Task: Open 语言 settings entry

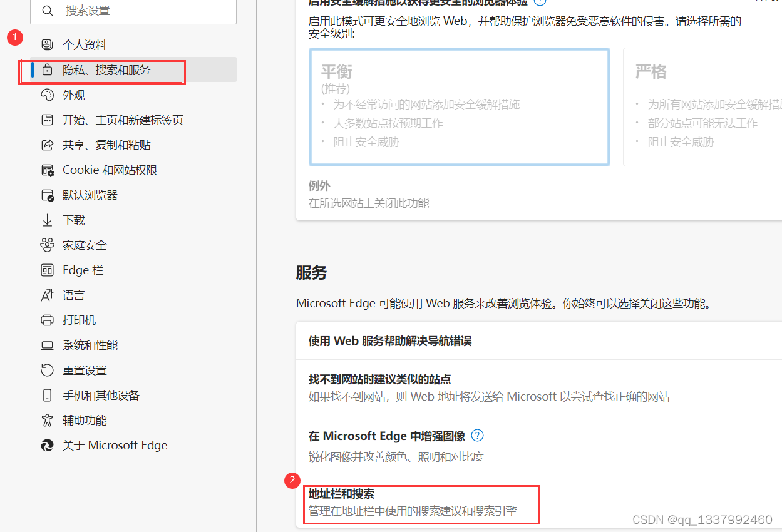Action: tap(74, 295)
